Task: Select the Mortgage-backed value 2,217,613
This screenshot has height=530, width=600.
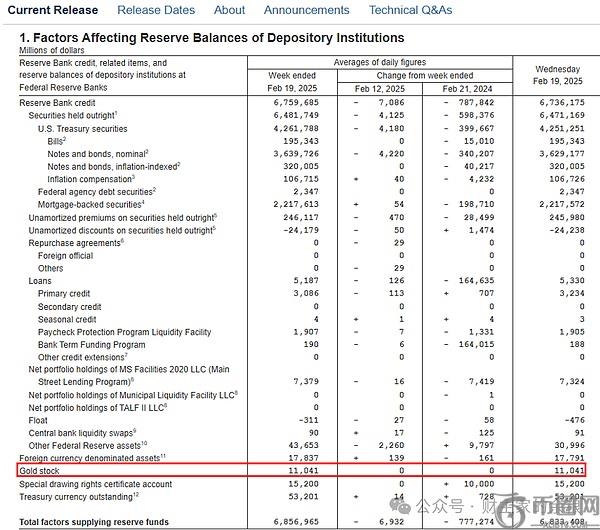Action: (296, 204)
